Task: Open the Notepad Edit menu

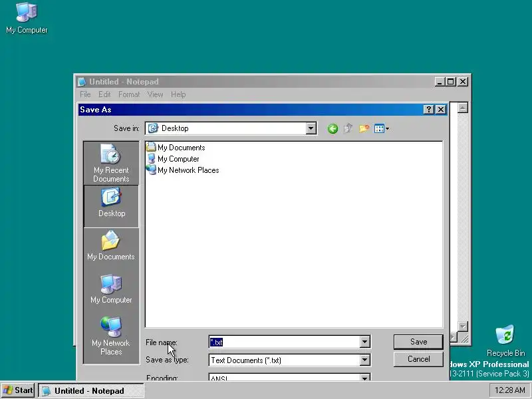Action: click(x=104, y=94)
